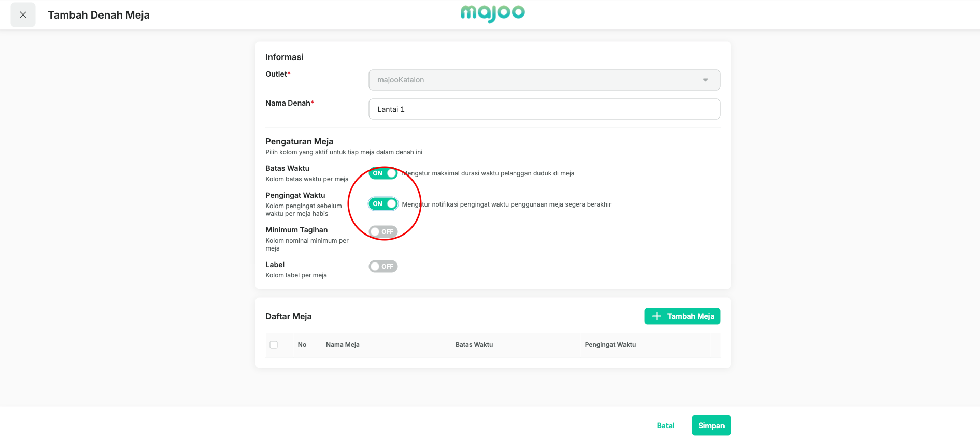Click the No column header
This screenshot has width=980, height=439.
click(x=302, y=345)
